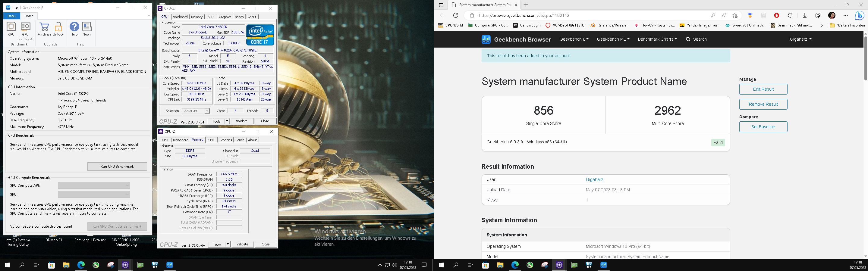868x271 pixels.
Task: Expand the Geekbench ML navbar menu
Action: coord(613,39)
